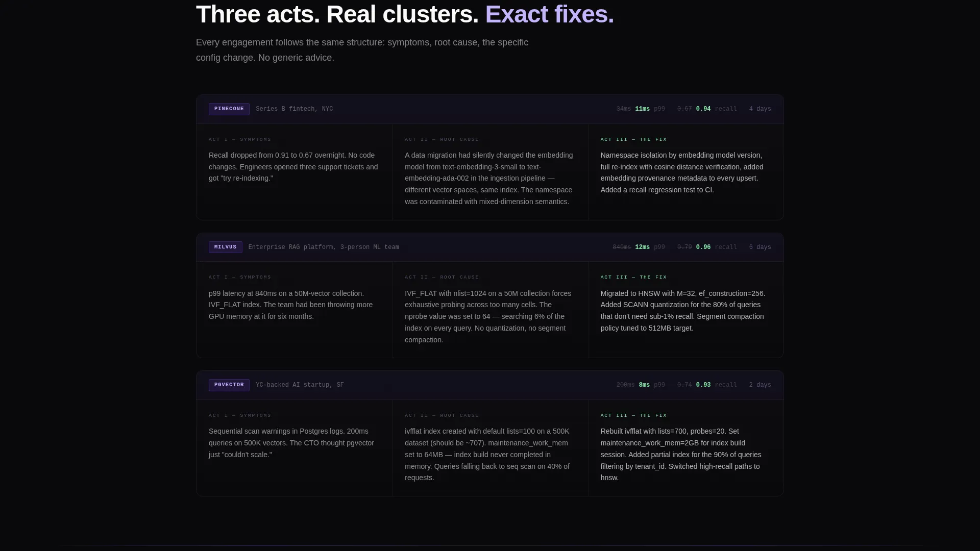Click the PGVECTOR badge

pos(229,385)
